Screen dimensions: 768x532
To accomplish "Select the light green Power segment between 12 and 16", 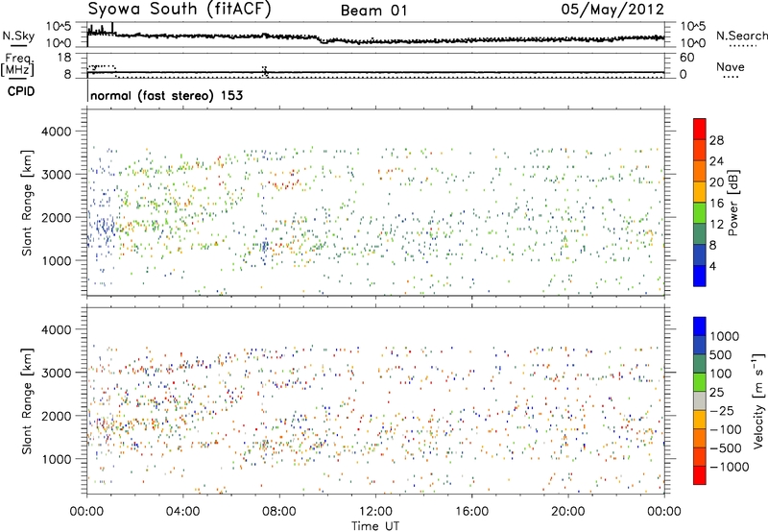I will pyautogui.click(x=700, y=212).
